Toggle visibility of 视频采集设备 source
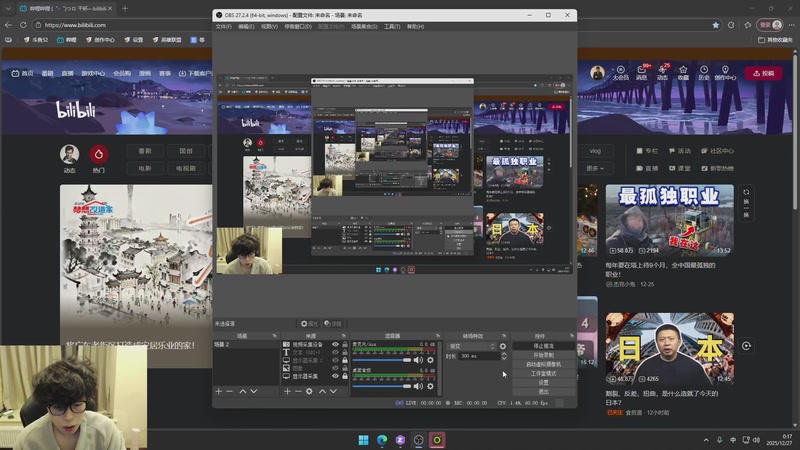The height and width of the screenshot is (450, 800). (336, 345)
